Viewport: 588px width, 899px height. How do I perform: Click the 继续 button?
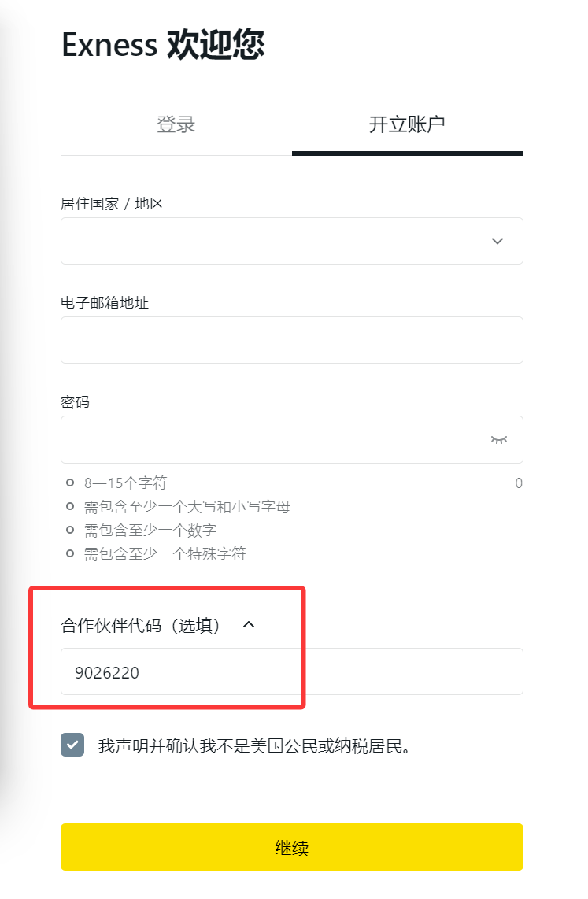pos(292,847)
